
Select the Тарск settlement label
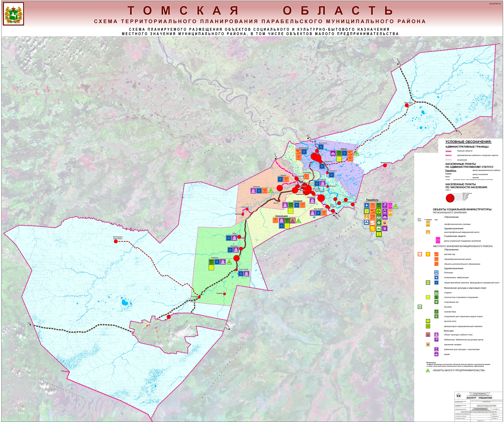234,233
